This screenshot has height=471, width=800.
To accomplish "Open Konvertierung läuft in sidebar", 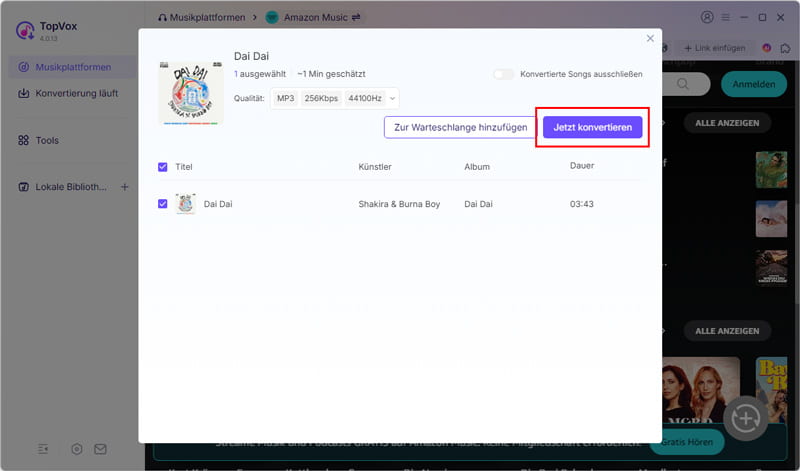I will click(x=72, y=93).
